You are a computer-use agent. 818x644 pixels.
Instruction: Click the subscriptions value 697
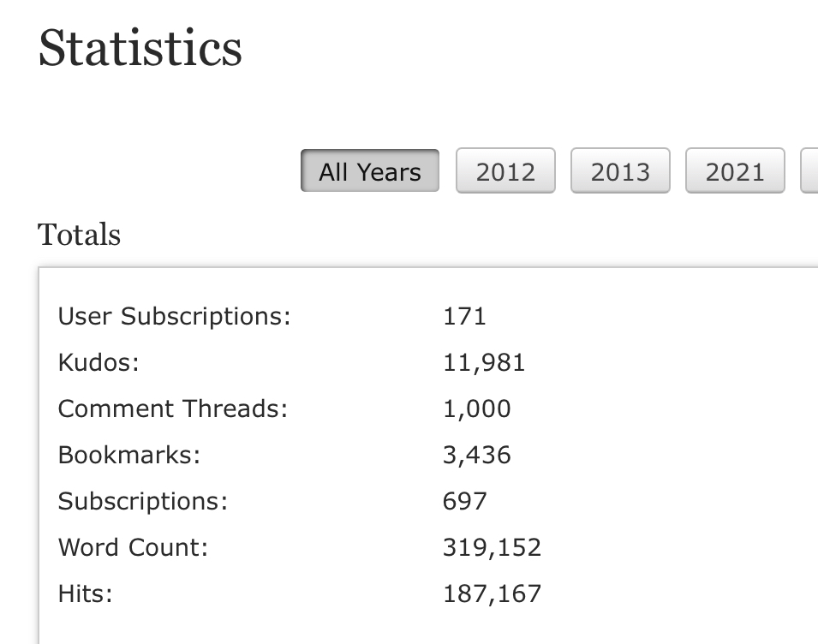[465, 501]
